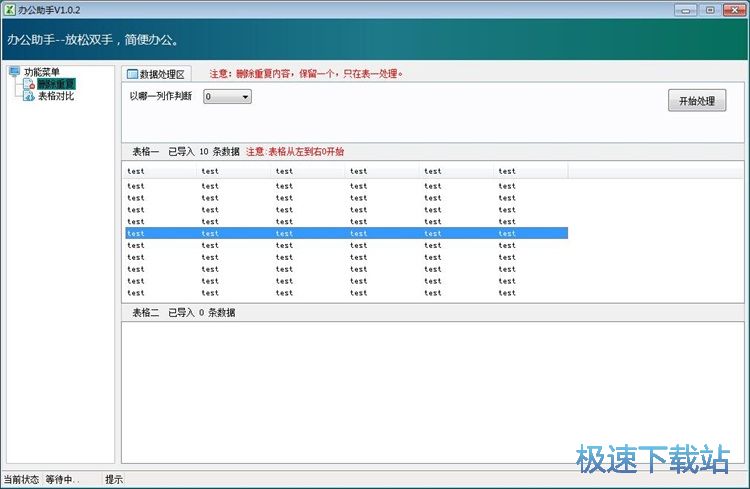Select 删除重复 in the function menu
This screenshot has height=489, width=750.
click(55, 85)
